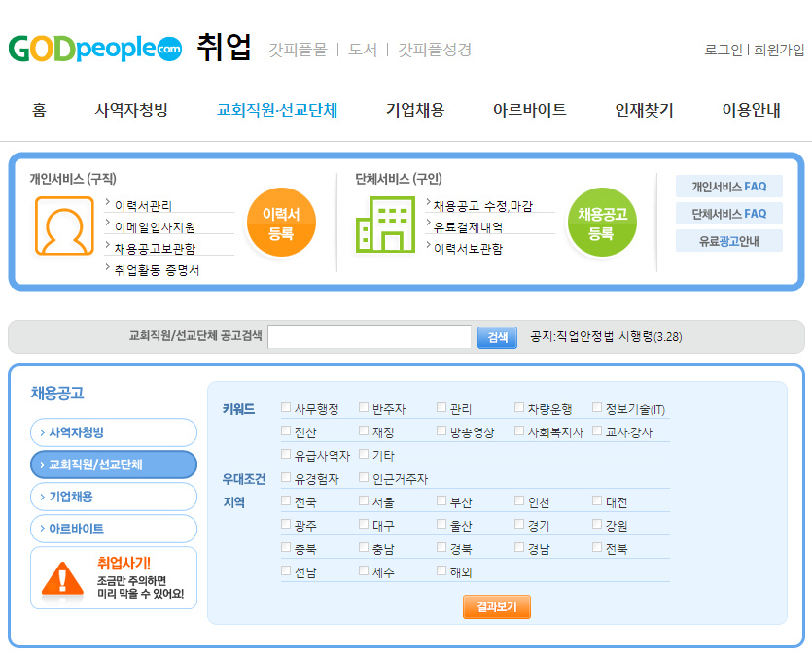Tick the 전국 region checkbox
This screenshot has width=812, height=654.
[286, 500]
